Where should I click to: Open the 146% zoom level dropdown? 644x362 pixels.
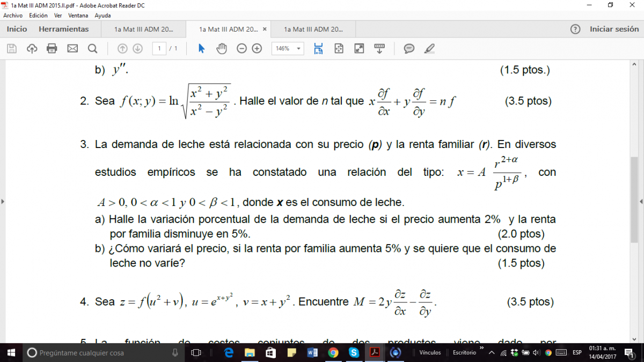(288, 49)
